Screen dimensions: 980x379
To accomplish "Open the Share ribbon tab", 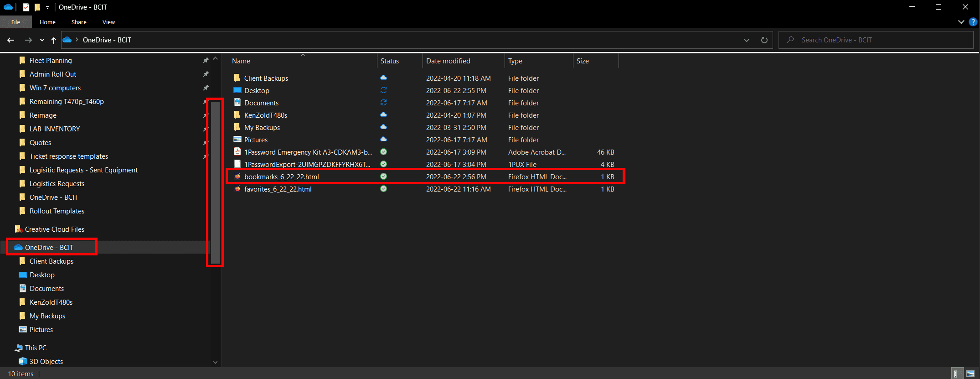I will click(x=79, y=22).
